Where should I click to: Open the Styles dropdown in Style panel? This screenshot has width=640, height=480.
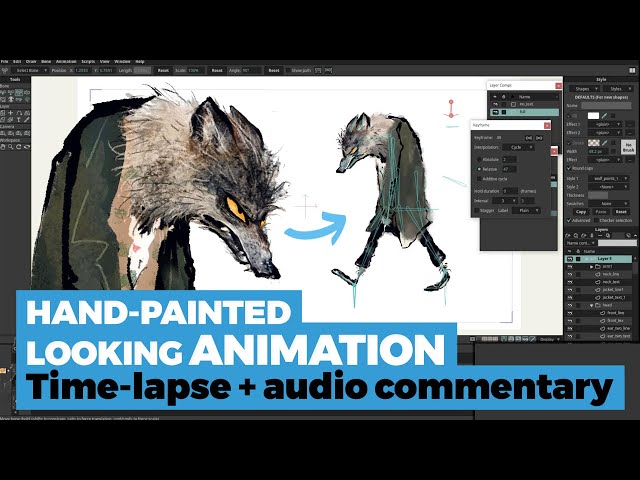[x=618, y=89]
